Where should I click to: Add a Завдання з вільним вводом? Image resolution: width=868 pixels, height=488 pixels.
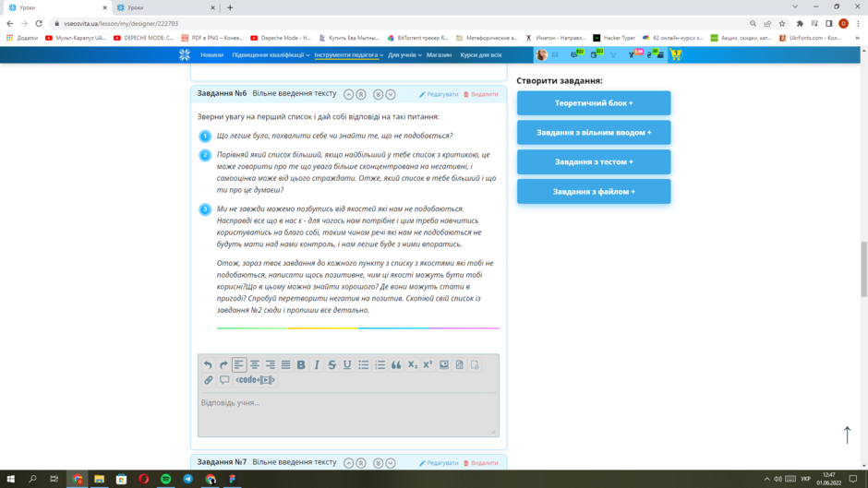[x=594, y=132]
